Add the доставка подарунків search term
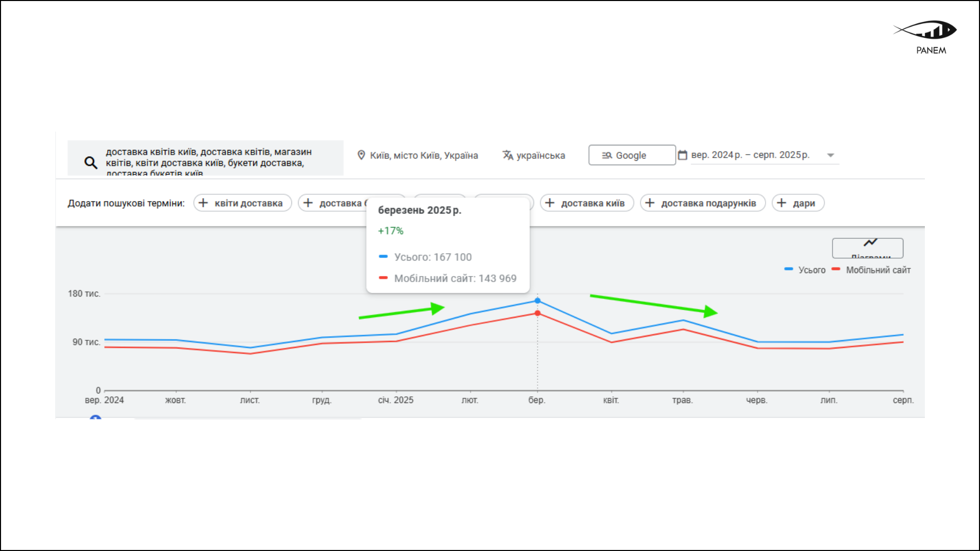This screenshot has height=551, width=980. tap(703, 203)
